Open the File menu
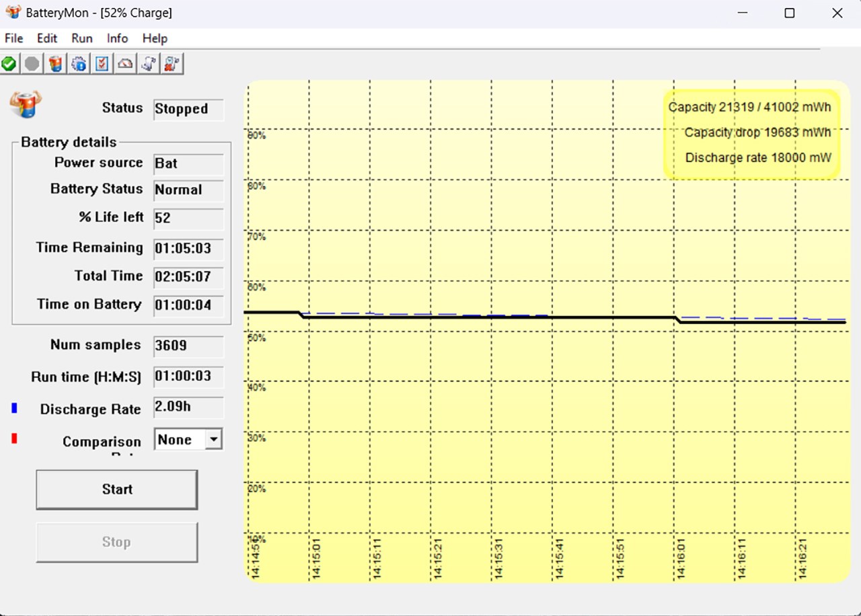This screenshot has width=861, height=616. (13, 38)
